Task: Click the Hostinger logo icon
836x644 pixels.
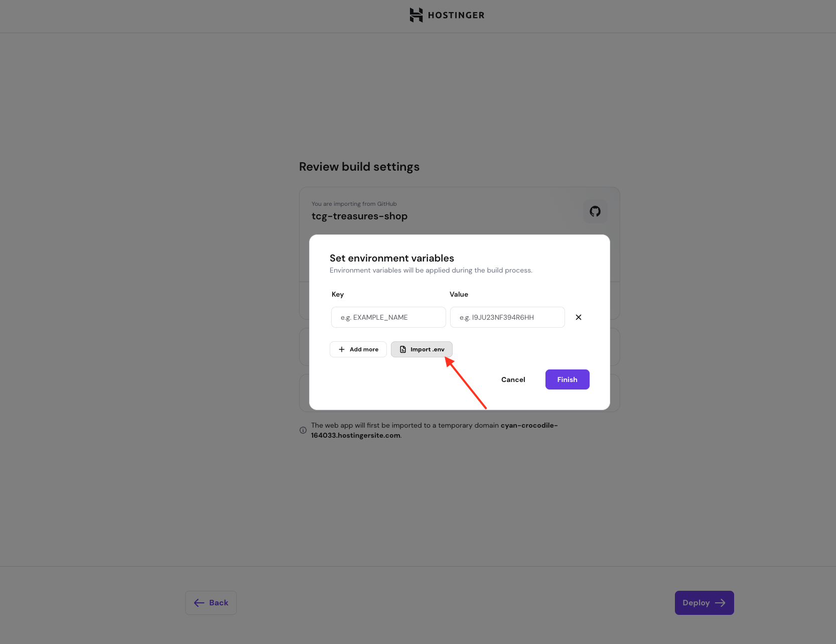Action: coord(416,15)
